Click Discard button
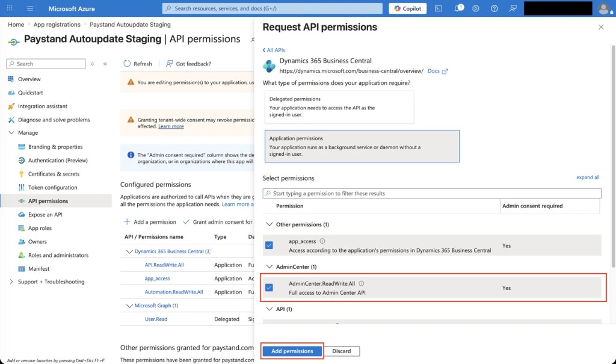Image resolution: width=616 pixels, height=364 pixels. tap(342, 351)
